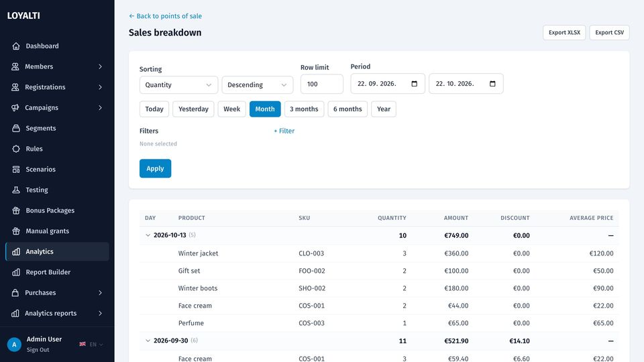Click the Rules icon in sidebar
The height and width of the screenshot is (362, 644).
[16, 149]
